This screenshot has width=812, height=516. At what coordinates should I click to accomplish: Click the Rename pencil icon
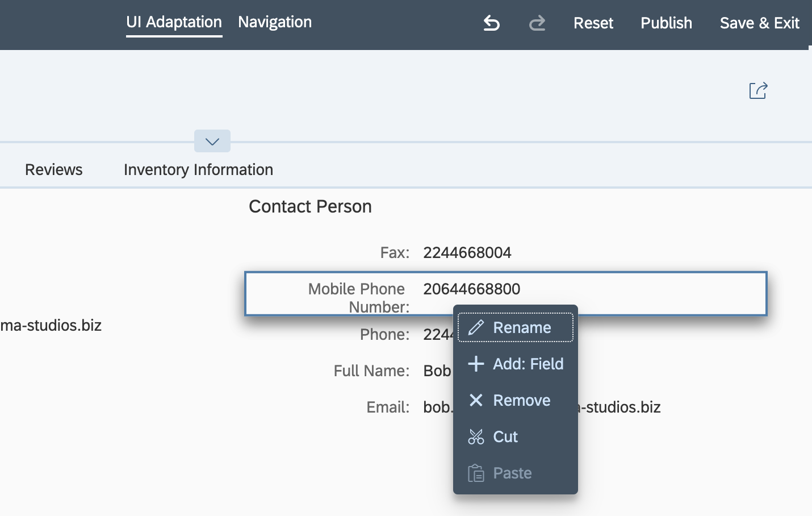(x=476, y=327)
